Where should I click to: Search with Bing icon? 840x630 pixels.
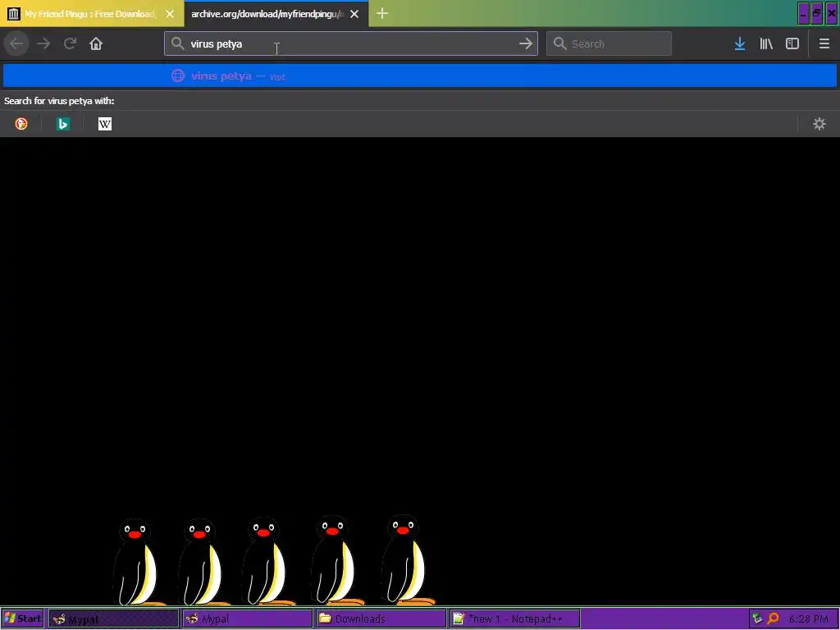[x=63, y=124]
